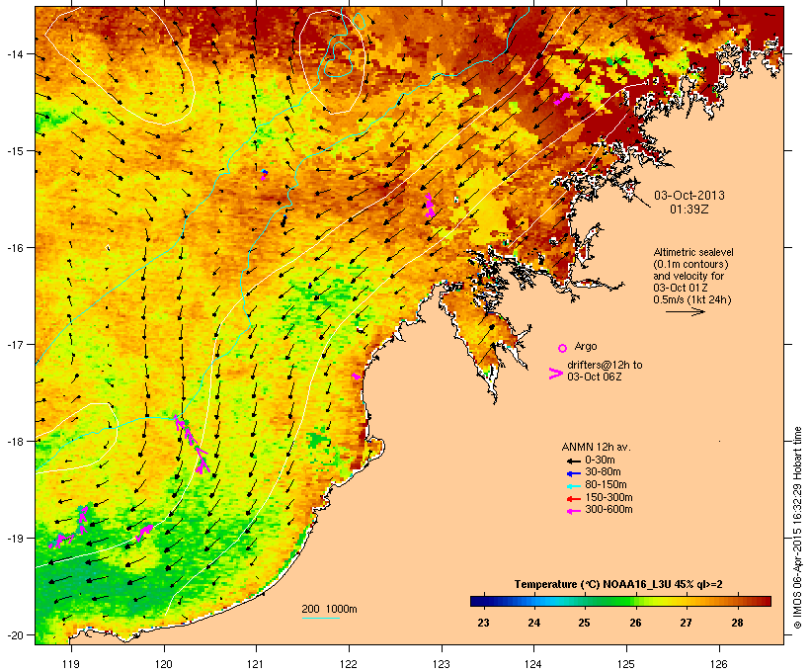Click the '0.5m/s (1kt 24h)' scale label
Image resolution: width=810 pixels, height=672 pixels.
(x=692, y=299)
